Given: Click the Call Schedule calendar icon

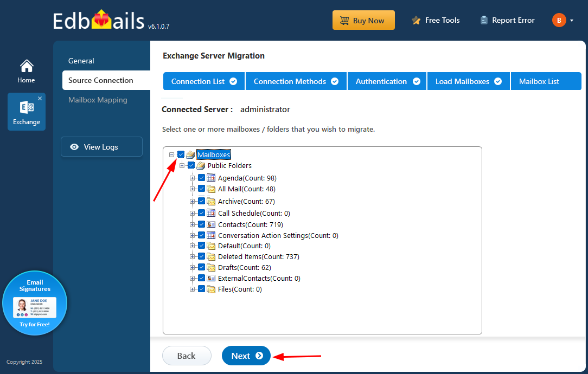Looking at the screenshot, I should pos(211,213).
